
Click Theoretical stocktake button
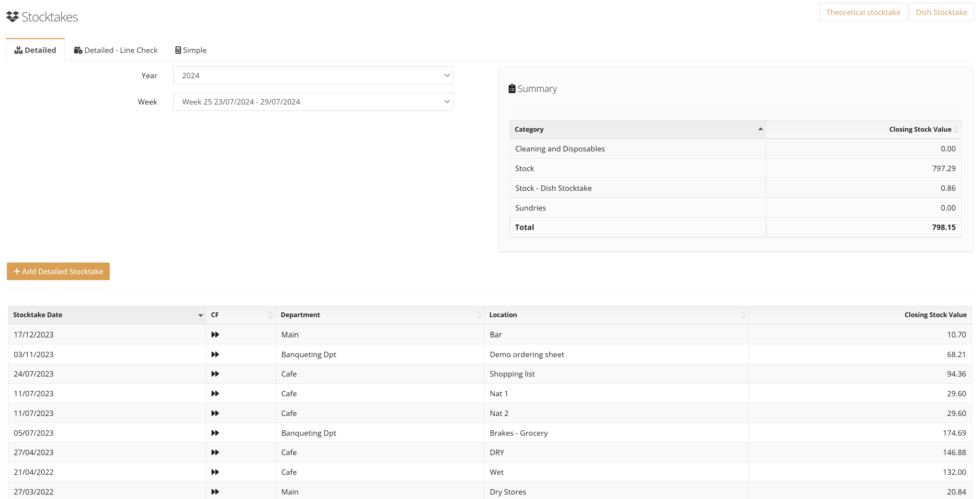(863, 12)
